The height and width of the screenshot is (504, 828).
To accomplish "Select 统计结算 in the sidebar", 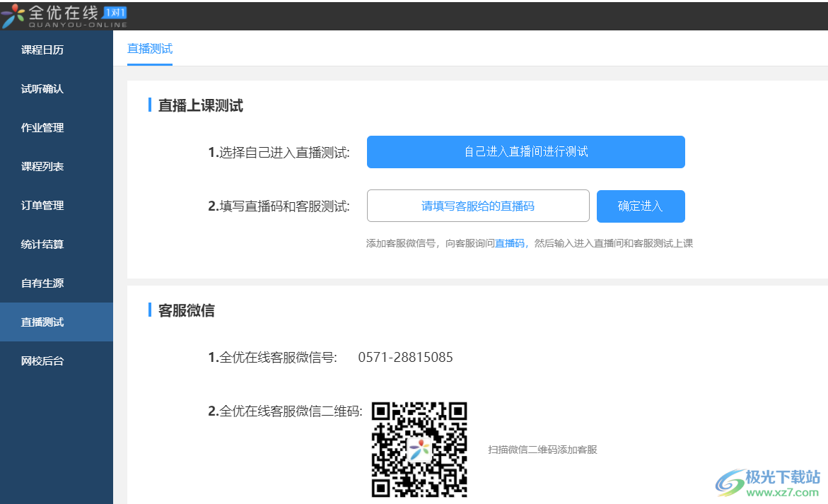I will coord(44,244).
